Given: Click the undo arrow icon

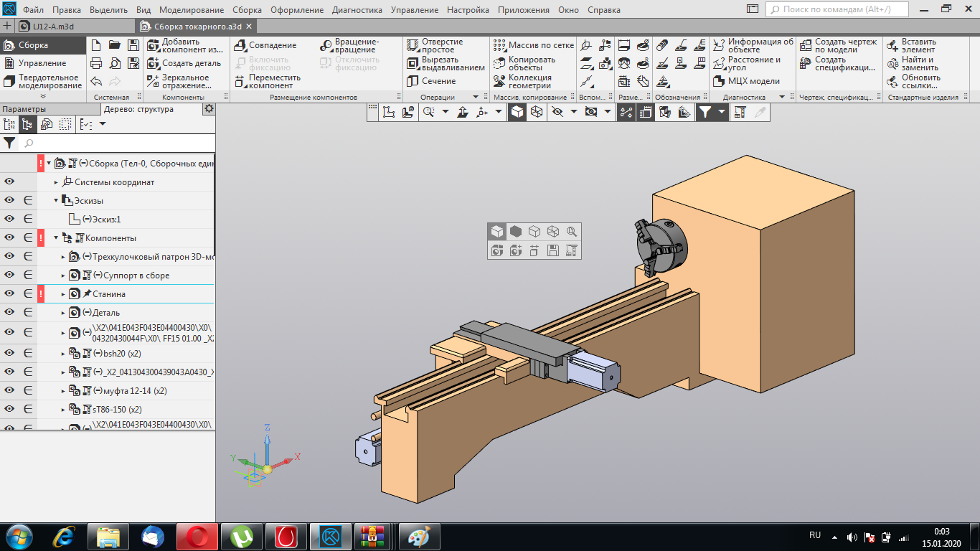Looking at the screenshot, I should click(96, 81).
